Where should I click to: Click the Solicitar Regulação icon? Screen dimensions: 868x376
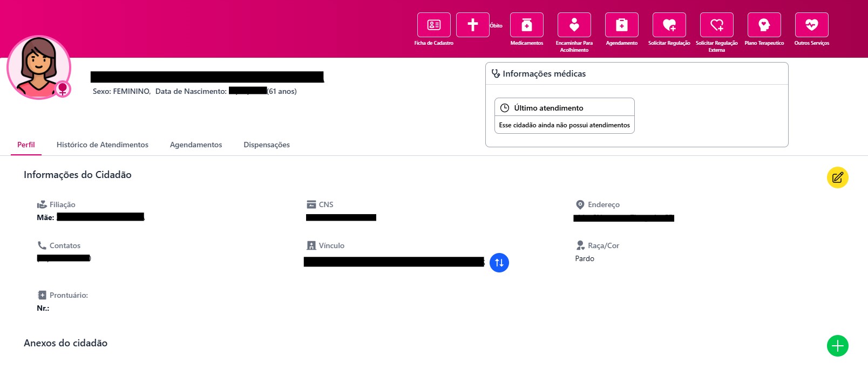pyautogui.click(x=669, y=25)
